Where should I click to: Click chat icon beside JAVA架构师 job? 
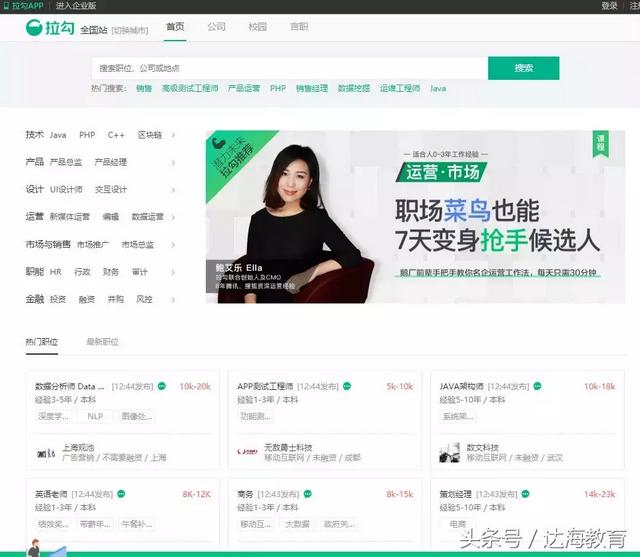pos(538,386)
